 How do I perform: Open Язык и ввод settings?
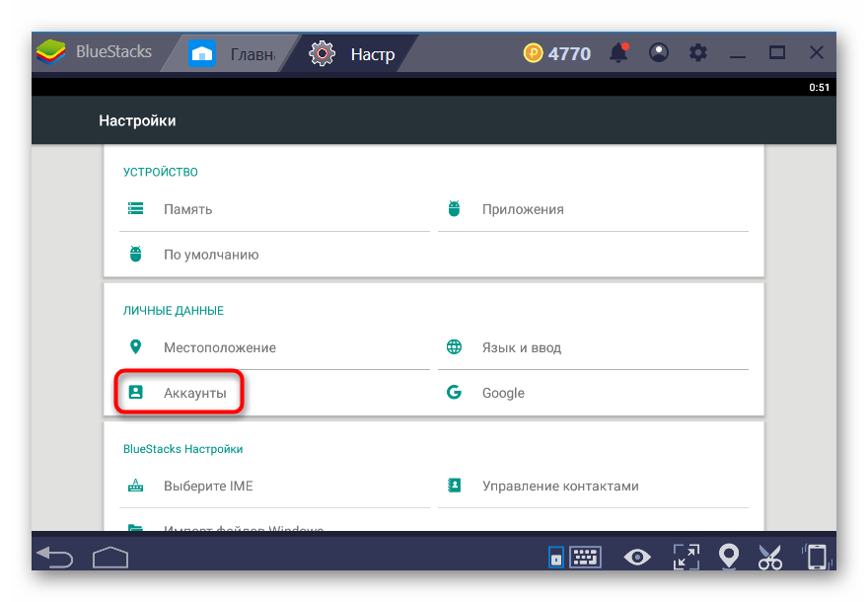pos(521,347)
